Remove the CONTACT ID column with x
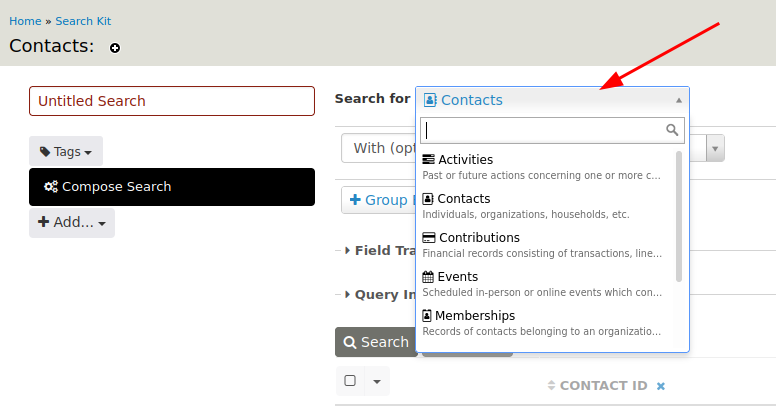Viewport: 776px width, 410px height. pos(661,386)
